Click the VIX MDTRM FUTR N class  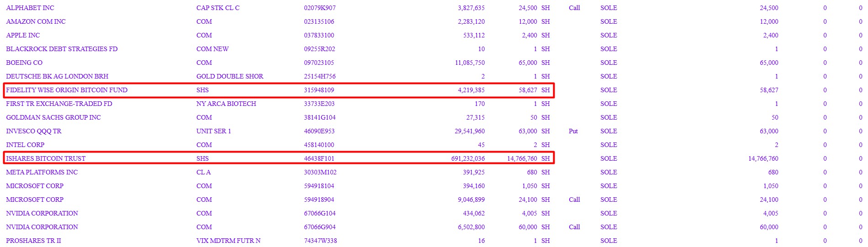pos(228,241)
